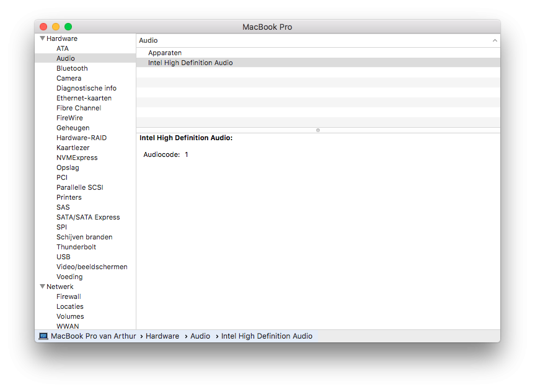The height and width of the screenshot is (392, 535).
Task: Select Thunderbolt in the hardware list
Action: 76,247
